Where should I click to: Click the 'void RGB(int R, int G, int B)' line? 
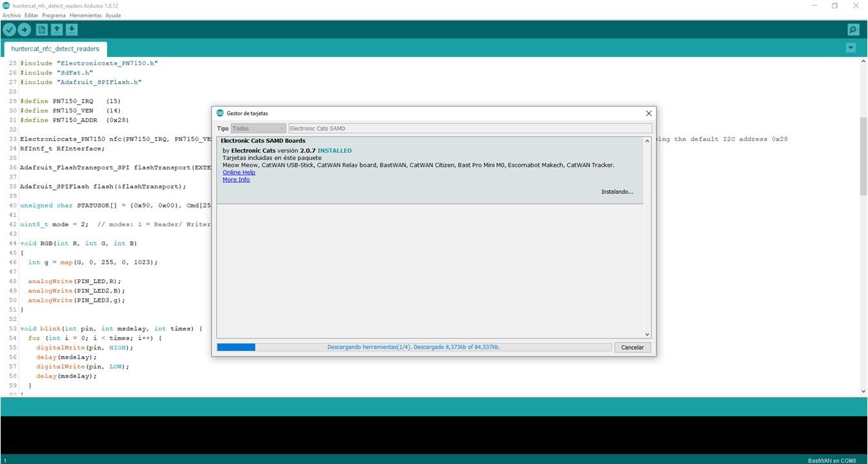78,244
